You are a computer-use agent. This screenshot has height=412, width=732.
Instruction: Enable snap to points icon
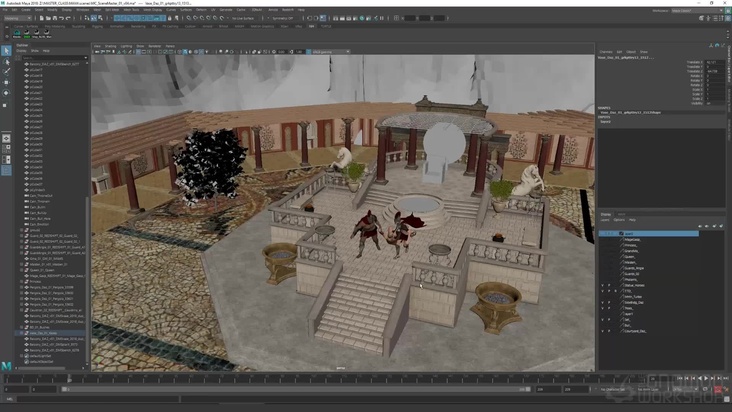pyautogui.click(x=202, y=18)
